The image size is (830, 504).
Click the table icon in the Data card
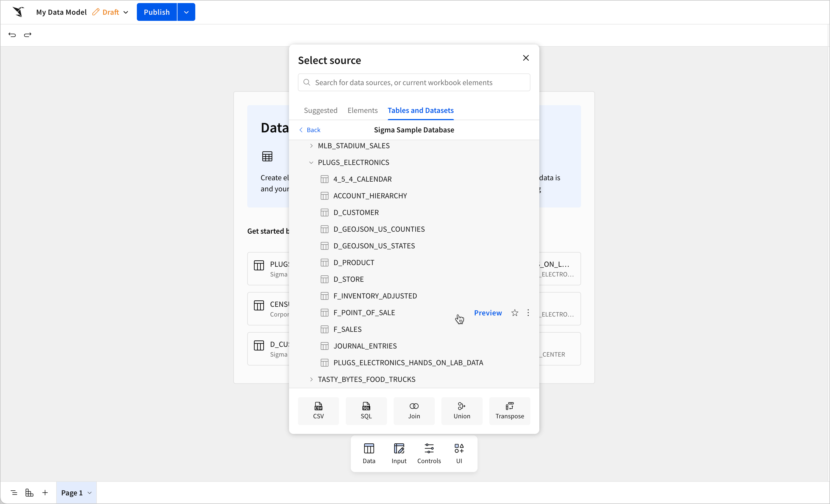(x=267, y=156)
